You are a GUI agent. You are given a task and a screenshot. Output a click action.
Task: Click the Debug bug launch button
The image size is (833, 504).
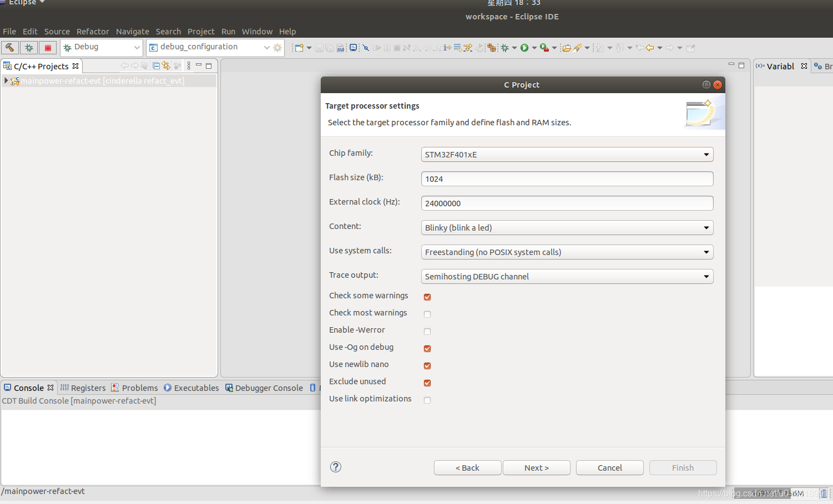pos(29,48)
